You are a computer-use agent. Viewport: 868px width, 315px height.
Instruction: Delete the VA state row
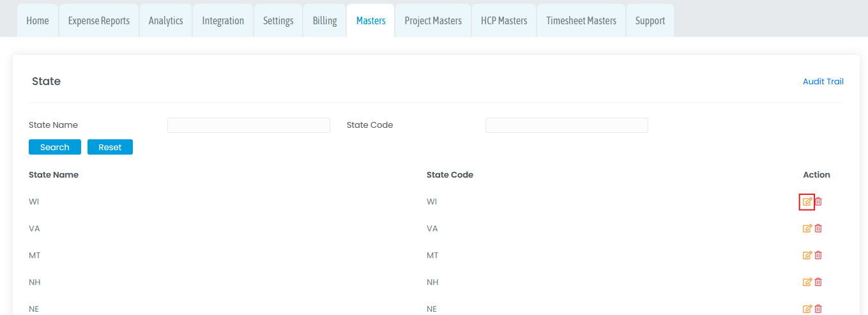[818, 229]
